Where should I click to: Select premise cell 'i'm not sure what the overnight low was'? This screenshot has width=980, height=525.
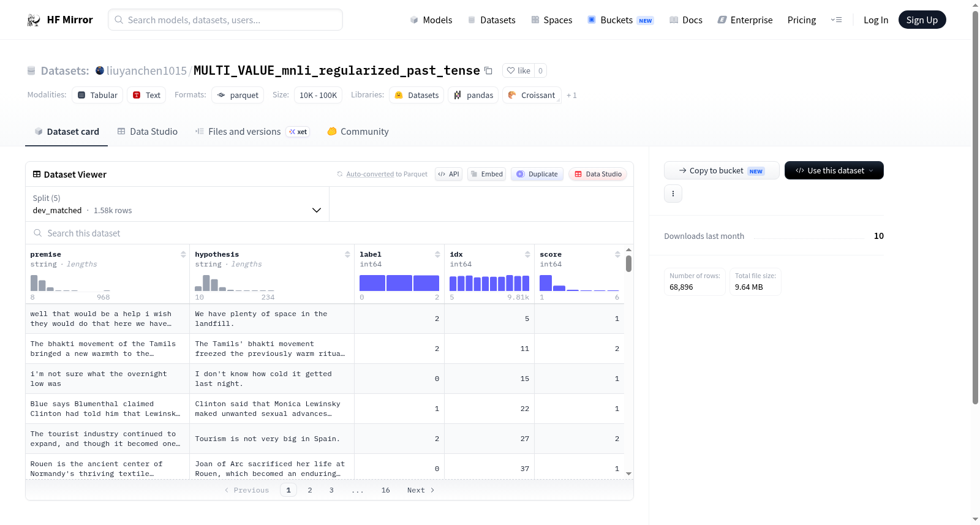point(107,379)
